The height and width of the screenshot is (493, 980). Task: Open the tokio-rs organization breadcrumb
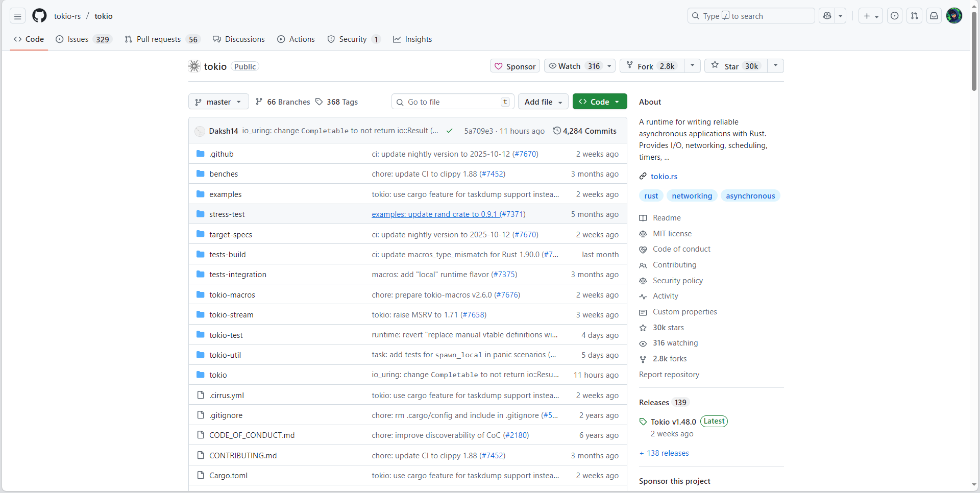67,16
